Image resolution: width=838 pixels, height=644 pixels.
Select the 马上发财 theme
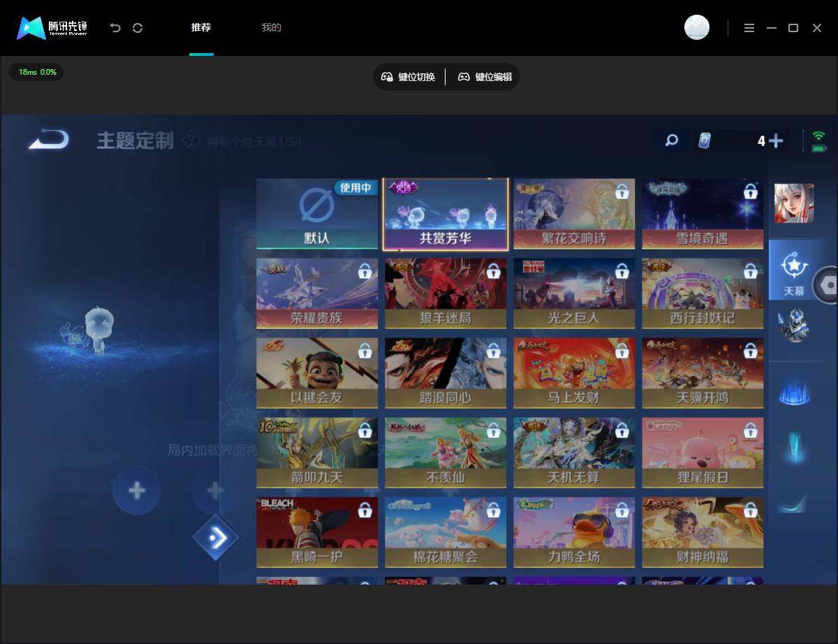coord(574,373)
